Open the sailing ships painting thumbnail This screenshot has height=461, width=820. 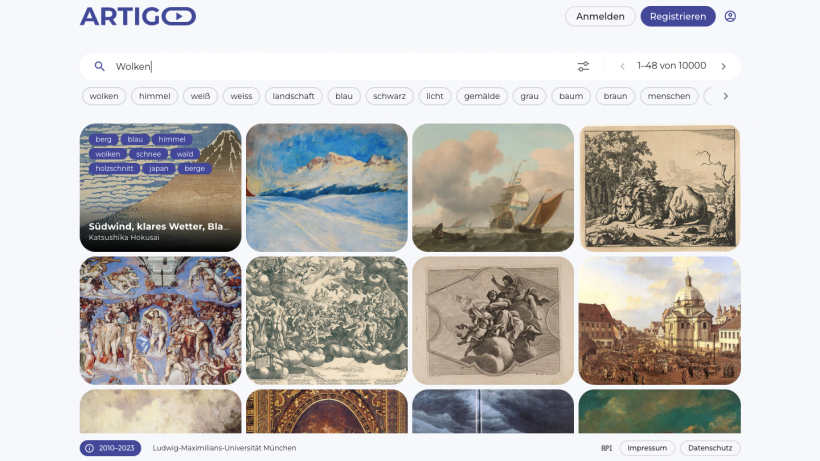click(x=493, y=188)
